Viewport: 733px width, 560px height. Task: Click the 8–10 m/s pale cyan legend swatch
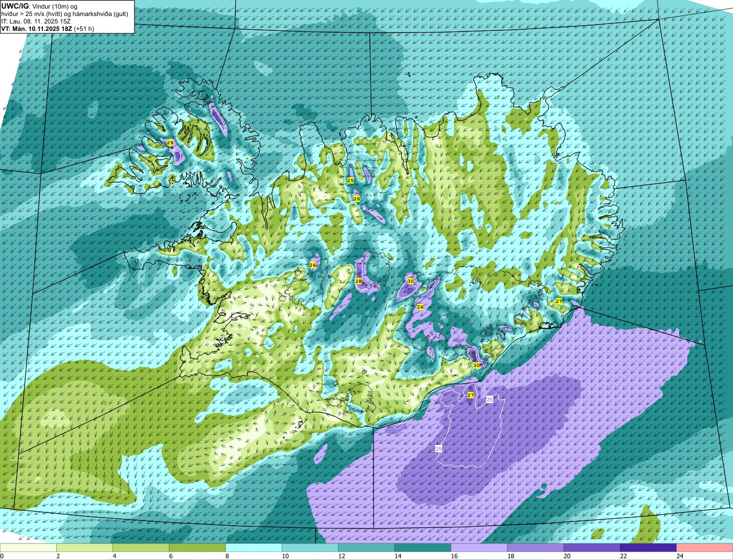[x=254, y=548]
